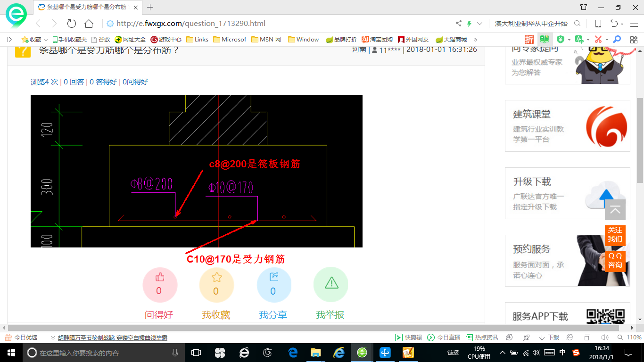Click the back-to-top arrow button
The height and width of the screenshot is (362, 644).
point(615,210)
